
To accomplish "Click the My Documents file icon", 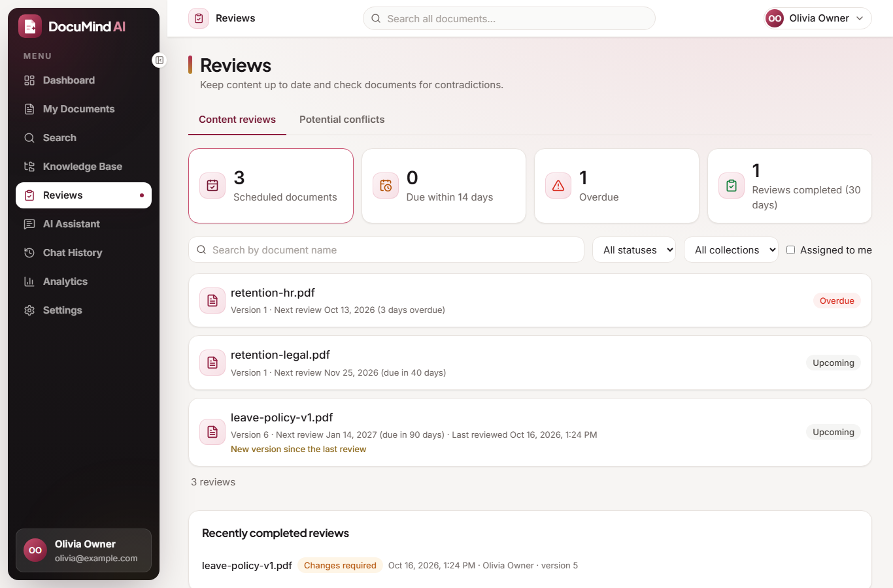I will click(x=29, y=109).
